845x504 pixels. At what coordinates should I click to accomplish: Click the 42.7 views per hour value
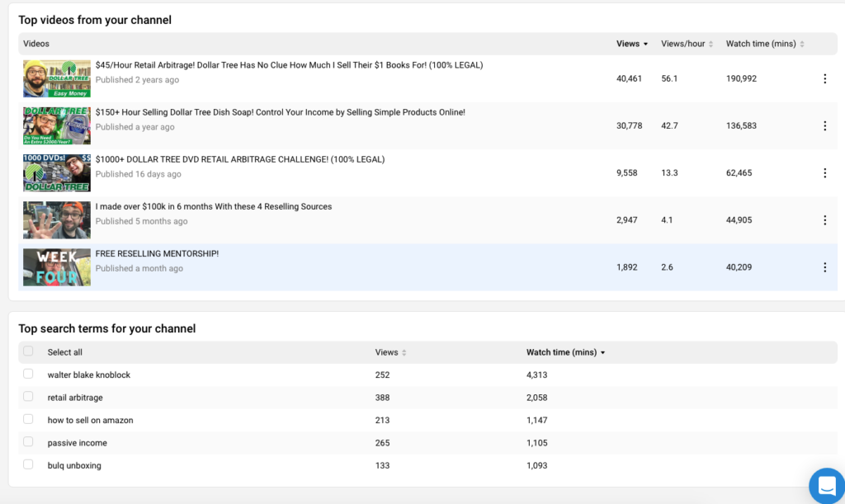coord(669,126)
